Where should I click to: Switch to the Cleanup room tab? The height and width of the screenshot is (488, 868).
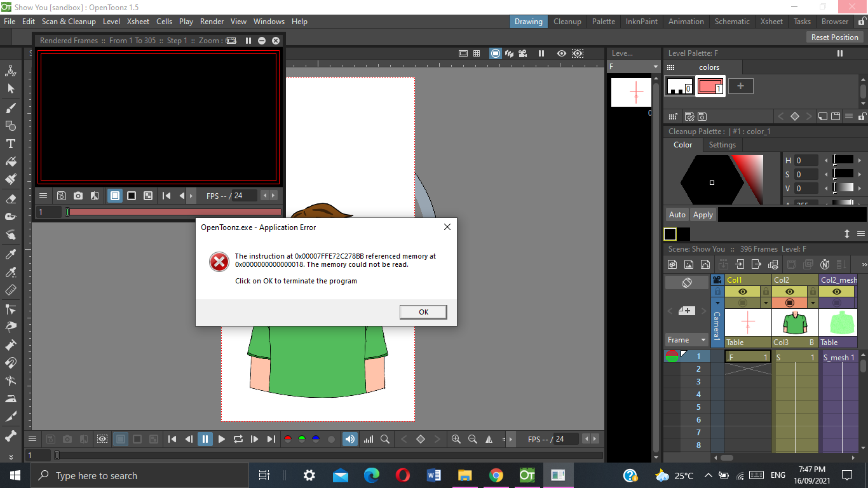pyautogui.click(x=567, y=21)
